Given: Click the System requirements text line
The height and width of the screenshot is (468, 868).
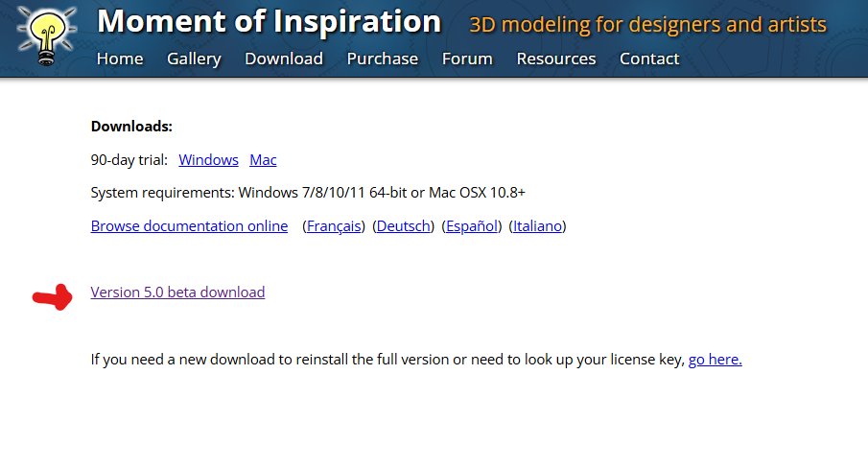Looking at the screenshot, I should (308, 193).
